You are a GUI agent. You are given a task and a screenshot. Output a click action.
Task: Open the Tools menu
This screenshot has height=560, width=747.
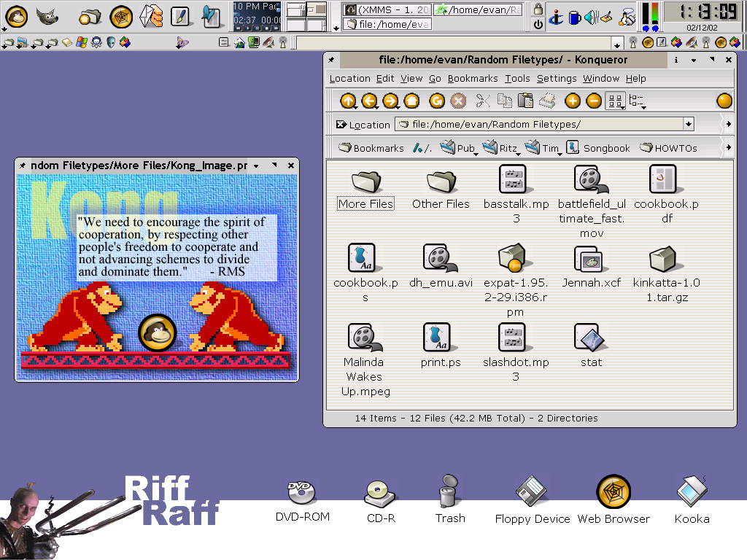pos(517,79)
